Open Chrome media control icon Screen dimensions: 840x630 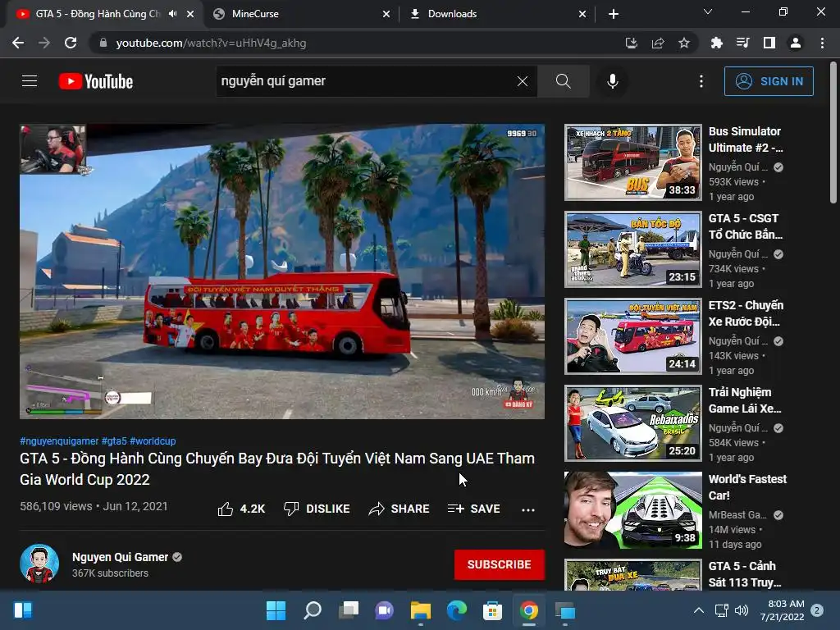742,43
